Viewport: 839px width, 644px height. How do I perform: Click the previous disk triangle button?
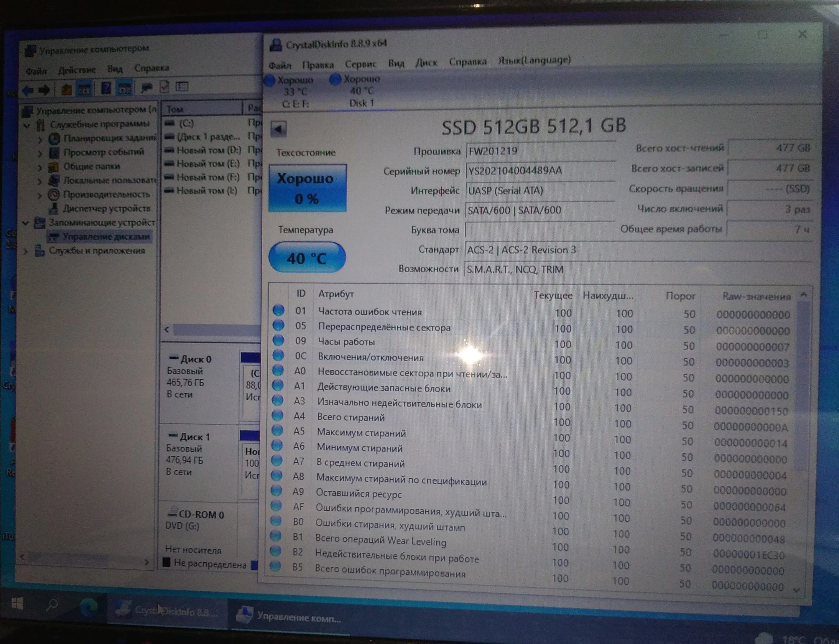(x=278, y=129)
